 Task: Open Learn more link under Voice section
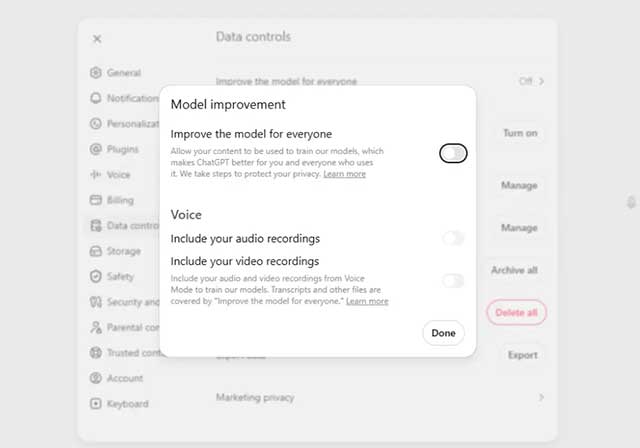(367, 301)
